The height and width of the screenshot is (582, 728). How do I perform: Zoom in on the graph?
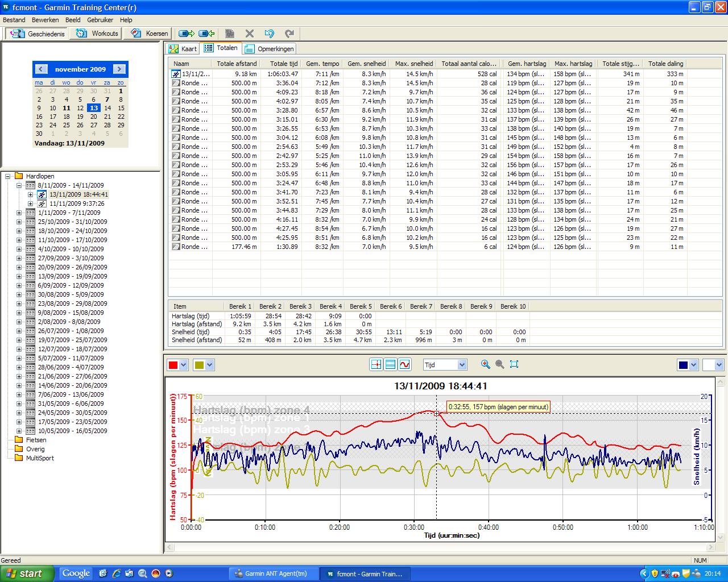pos(485,364)
